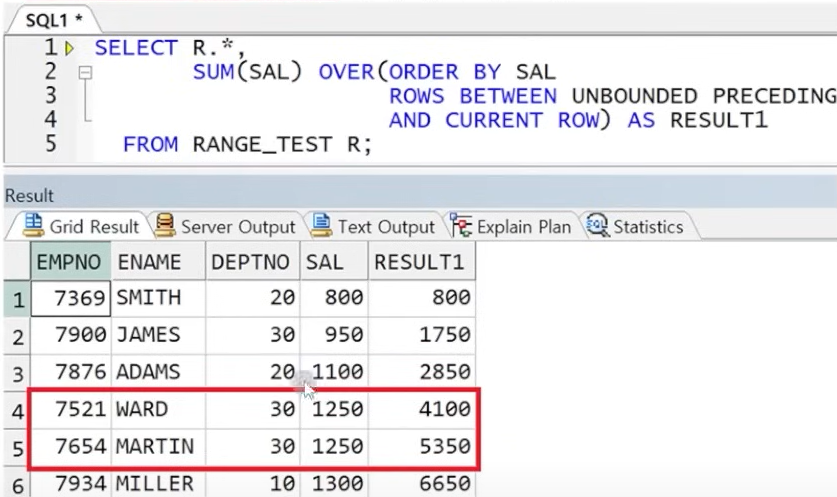Select row number 4 header
Image resolution: width=837 pixels, height=497 pixels.
click(x=17, y=411)
